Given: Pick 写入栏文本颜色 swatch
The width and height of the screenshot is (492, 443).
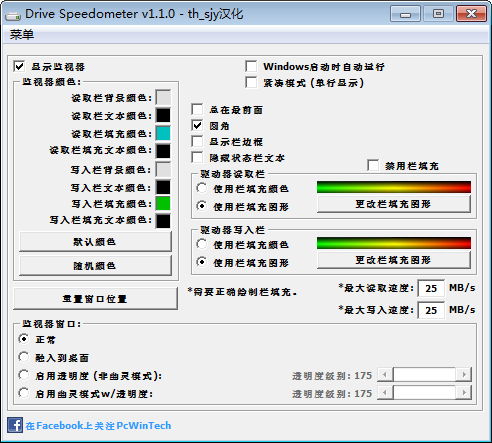Looking at the screenshot, I should click(163, 187).
